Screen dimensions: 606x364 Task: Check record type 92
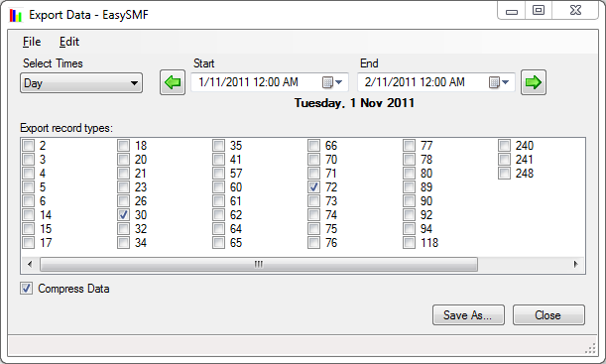(409, 215)
